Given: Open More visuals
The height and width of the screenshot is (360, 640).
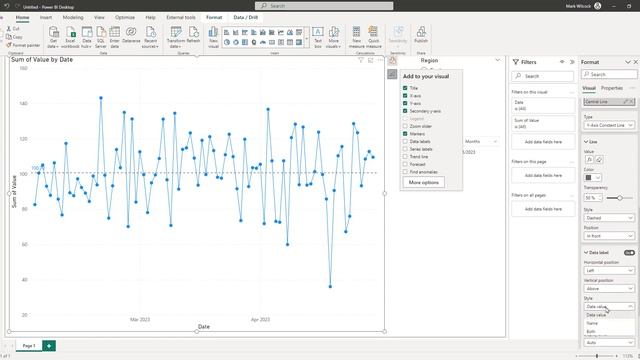Looking at the screenshot, I should (x=333, y=37).
